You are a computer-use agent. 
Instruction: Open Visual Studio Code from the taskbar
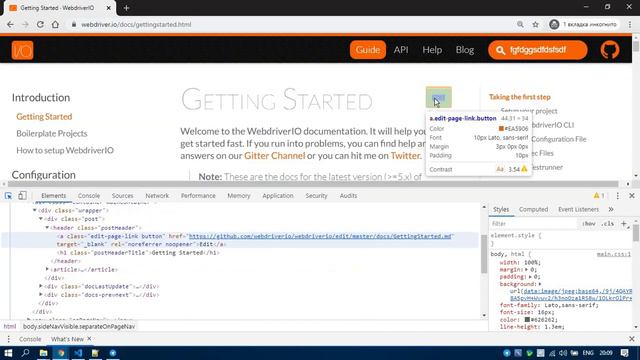[x=78, y=353]
